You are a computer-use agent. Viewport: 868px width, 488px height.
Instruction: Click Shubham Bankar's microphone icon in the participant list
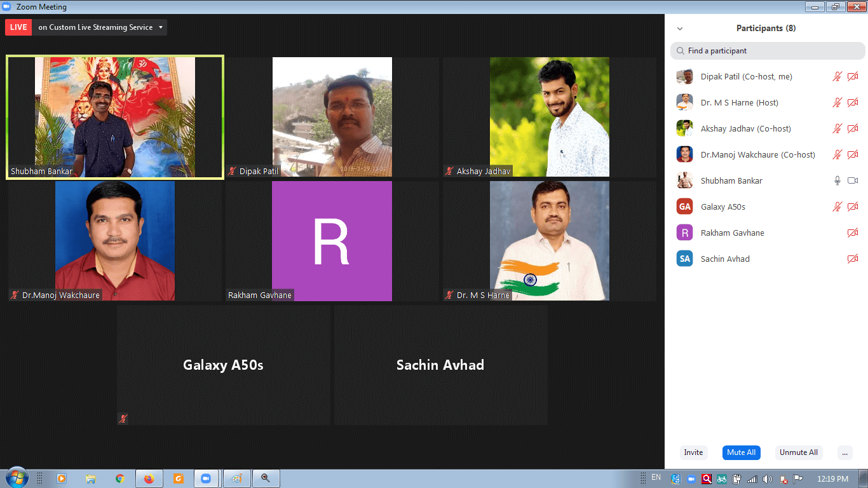837,180
